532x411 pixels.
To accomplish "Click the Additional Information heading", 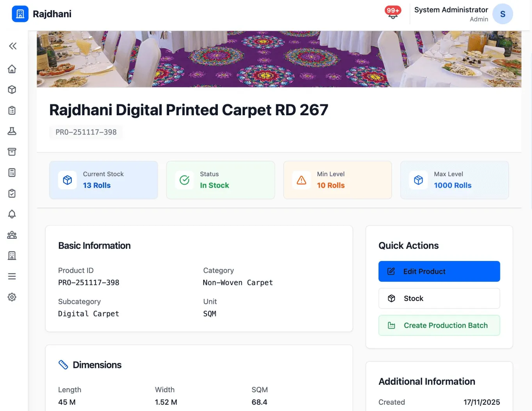I will coord(427,382).
